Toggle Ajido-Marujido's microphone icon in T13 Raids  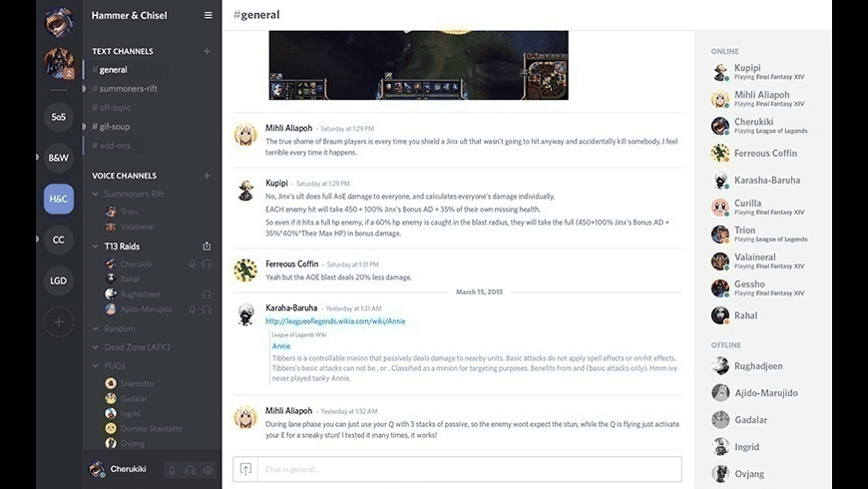[x=193, y=309]
